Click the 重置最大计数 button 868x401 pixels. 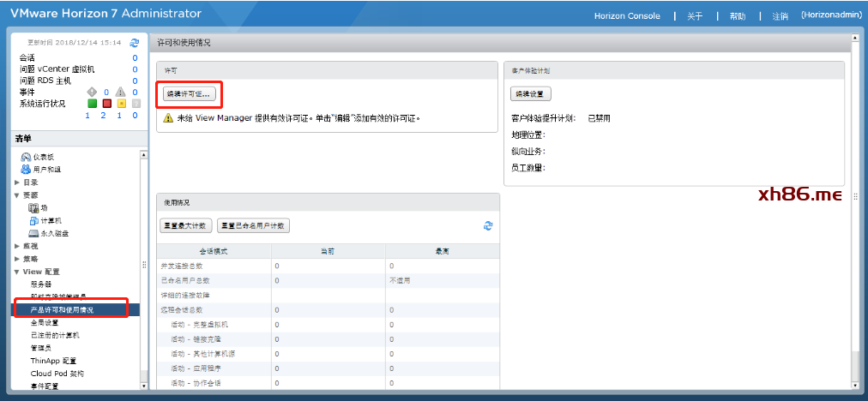pos(185,225)
